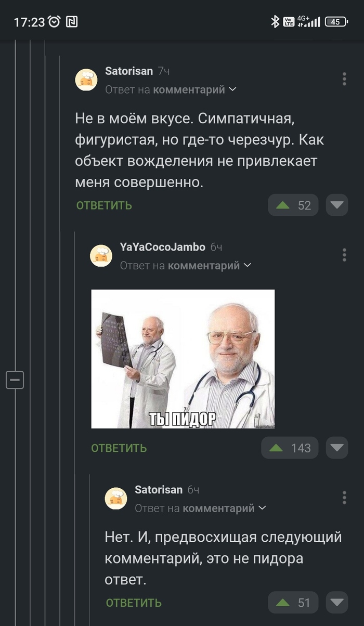Viewport: 364px width, 626px height.
Task: Downvote Satorisan's comment with 52 rating
Action: [337, 205]
